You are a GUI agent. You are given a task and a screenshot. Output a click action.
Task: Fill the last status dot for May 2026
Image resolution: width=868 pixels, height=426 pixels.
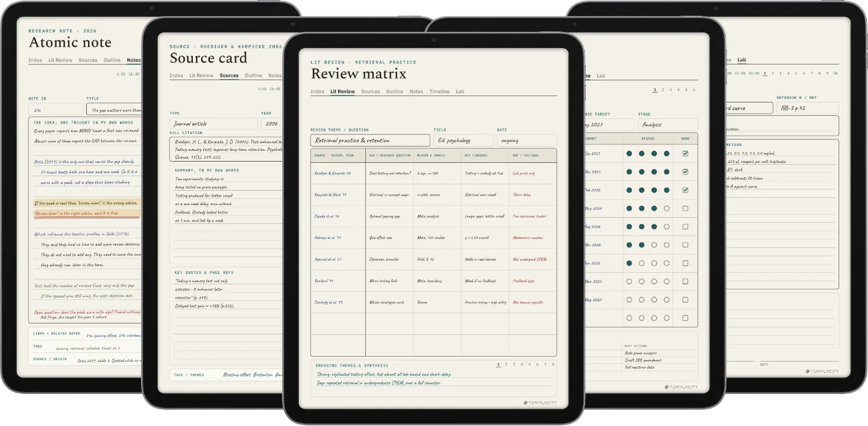(667, 209)
